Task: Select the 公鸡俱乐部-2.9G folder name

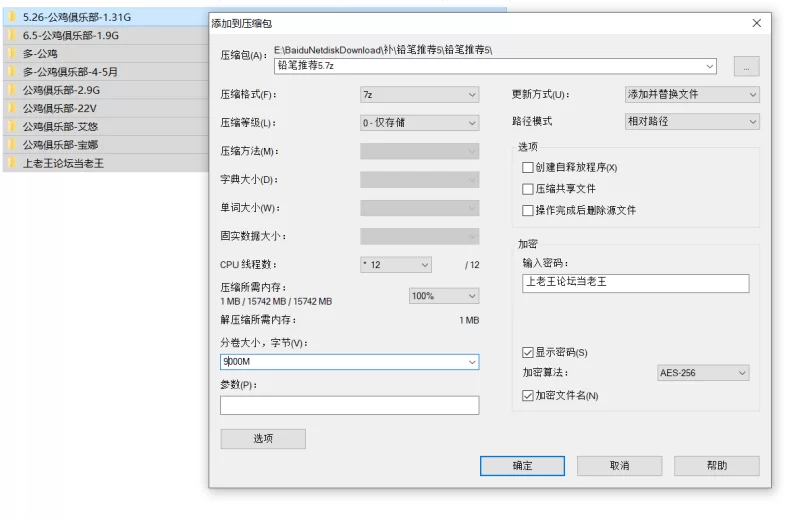Action: 61,90
